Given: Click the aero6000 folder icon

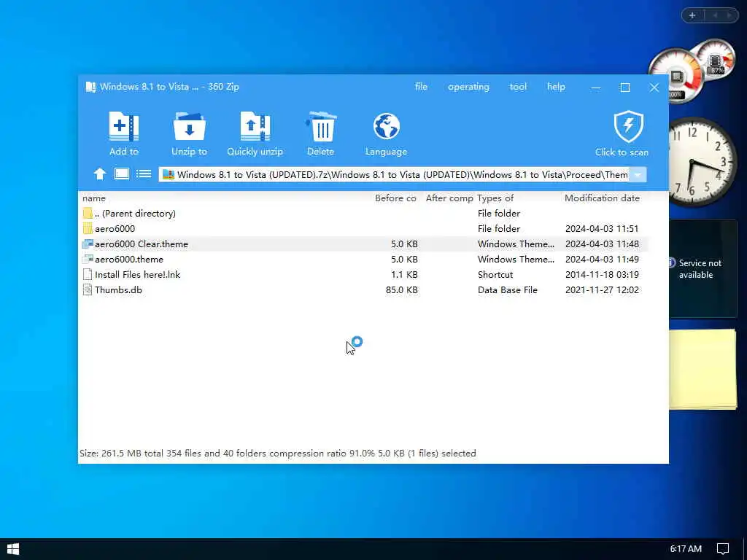Looking at the screenshot, I should pos(88,228).
